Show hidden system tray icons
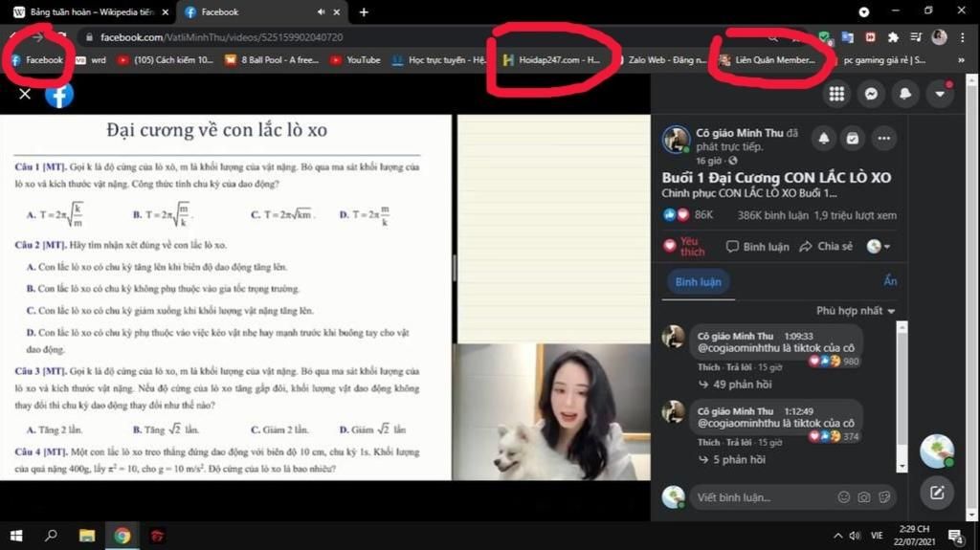 click(x=837, y=536)
